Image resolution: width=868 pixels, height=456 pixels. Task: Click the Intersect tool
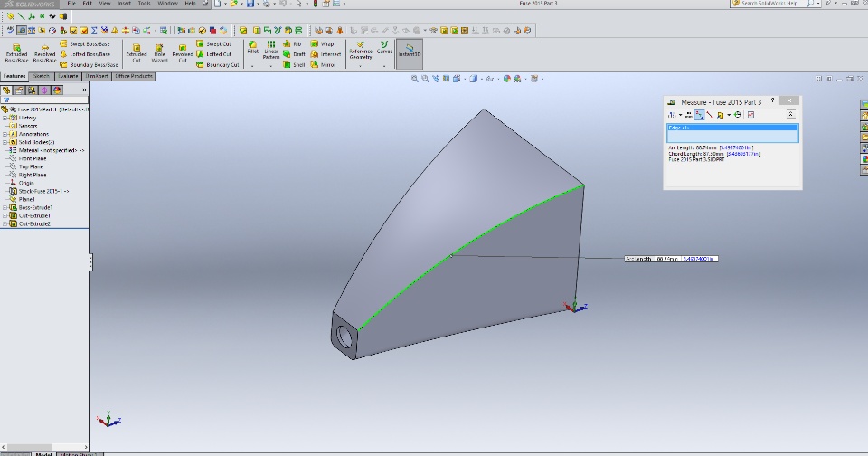[x=325, y=54]
